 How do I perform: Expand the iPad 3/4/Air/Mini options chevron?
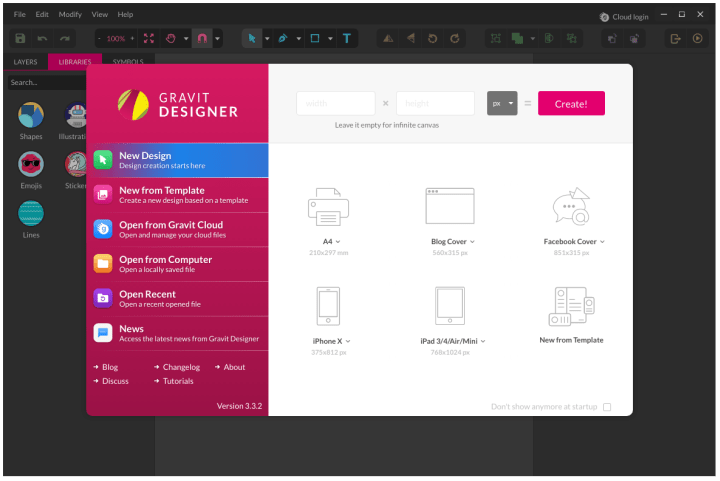pos(483,341)
